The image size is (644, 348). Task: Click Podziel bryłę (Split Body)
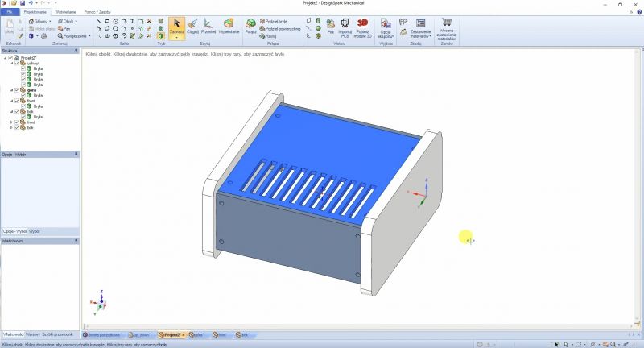(274, 21)
